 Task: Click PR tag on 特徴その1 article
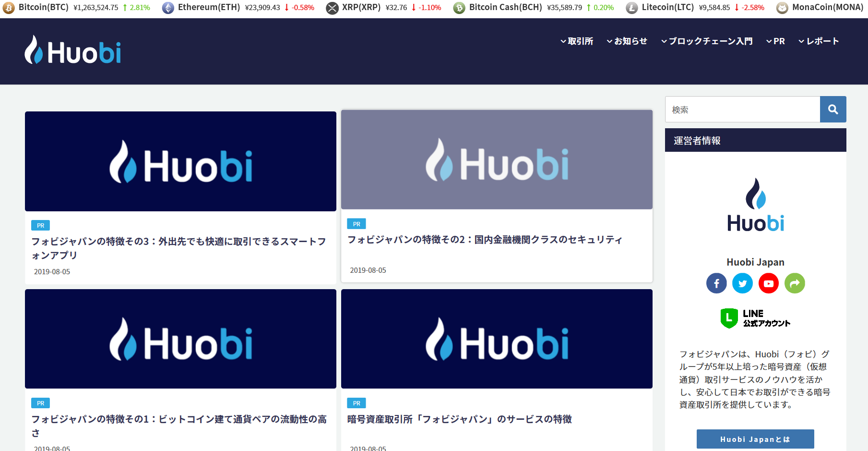point(41,403)
